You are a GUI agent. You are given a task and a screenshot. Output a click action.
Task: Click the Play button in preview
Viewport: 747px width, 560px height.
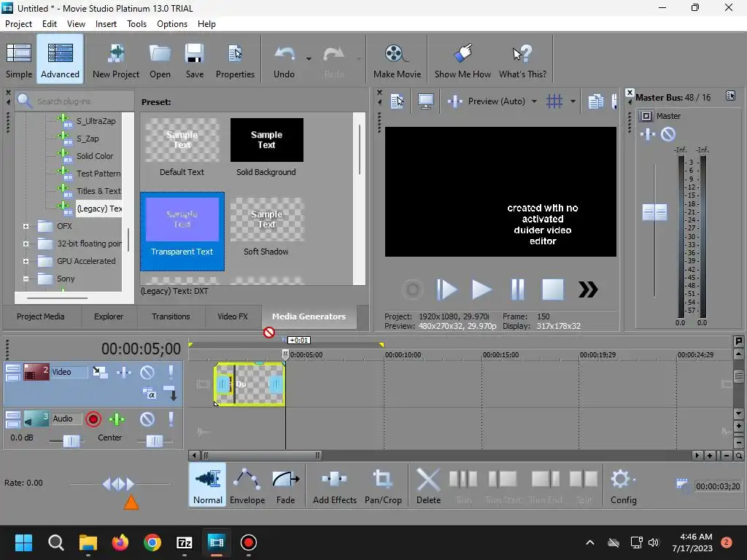pyautogui.click(x=481, y=289)
